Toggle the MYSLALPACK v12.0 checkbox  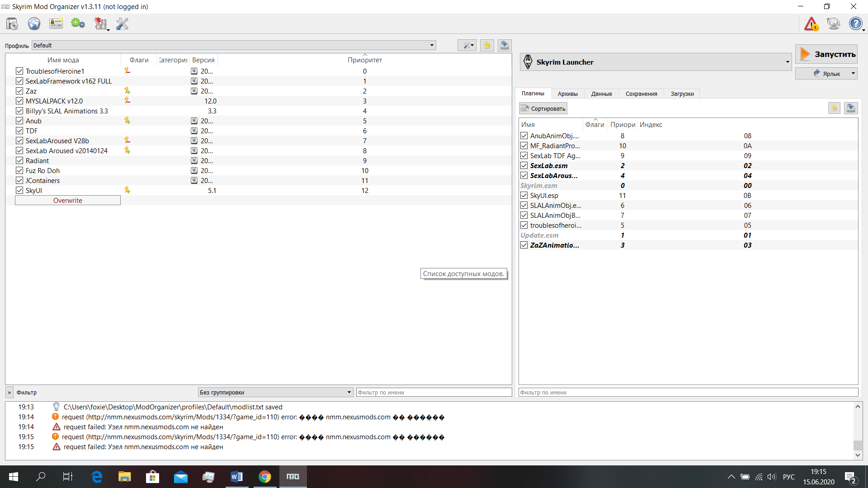(19, 101)
